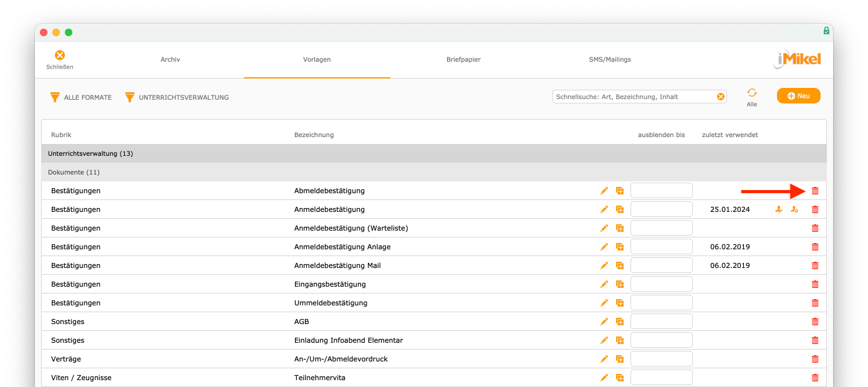Delete the Abmeldebestätigung template via trash icon

(815, 191)
